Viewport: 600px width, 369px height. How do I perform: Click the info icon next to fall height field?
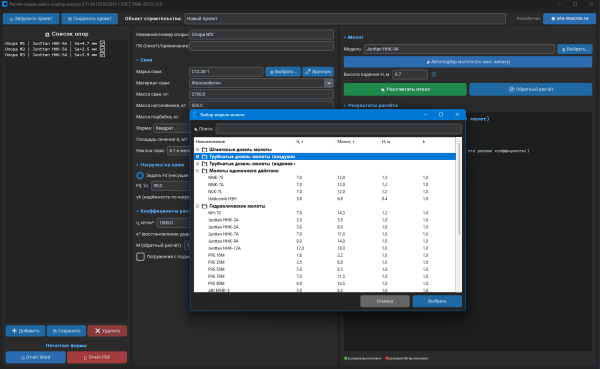(434, 75)
